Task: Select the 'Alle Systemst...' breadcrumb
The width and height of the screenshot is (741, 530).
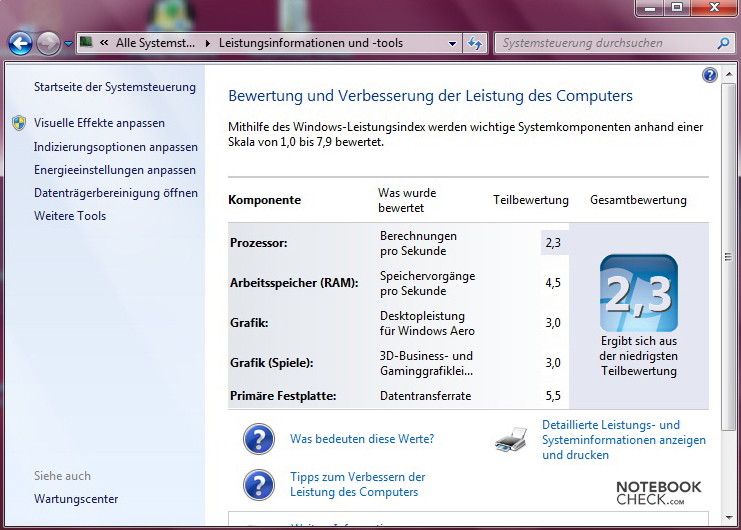Action: 155,43
